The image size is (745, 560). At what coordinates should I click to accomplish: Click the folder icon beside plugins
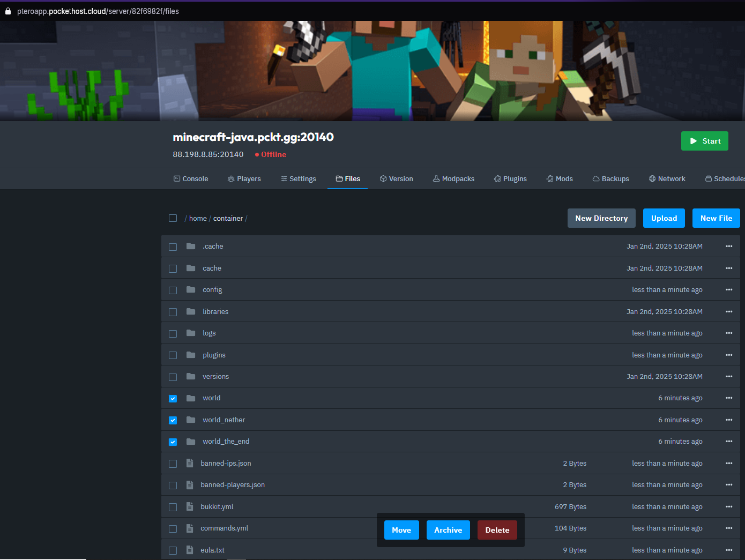[x=191, y=355]
